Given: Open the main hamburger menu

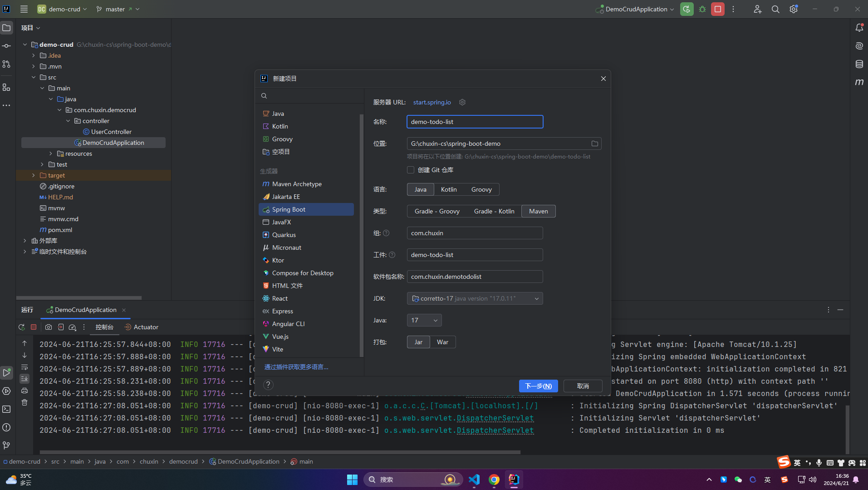Looking at the screenshot, I should coord(24,9).
